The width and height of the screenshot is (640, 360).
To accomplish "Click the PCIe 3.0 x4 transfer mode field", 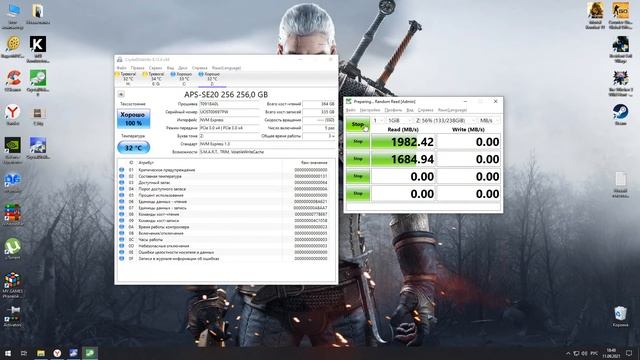I will 229,128.
